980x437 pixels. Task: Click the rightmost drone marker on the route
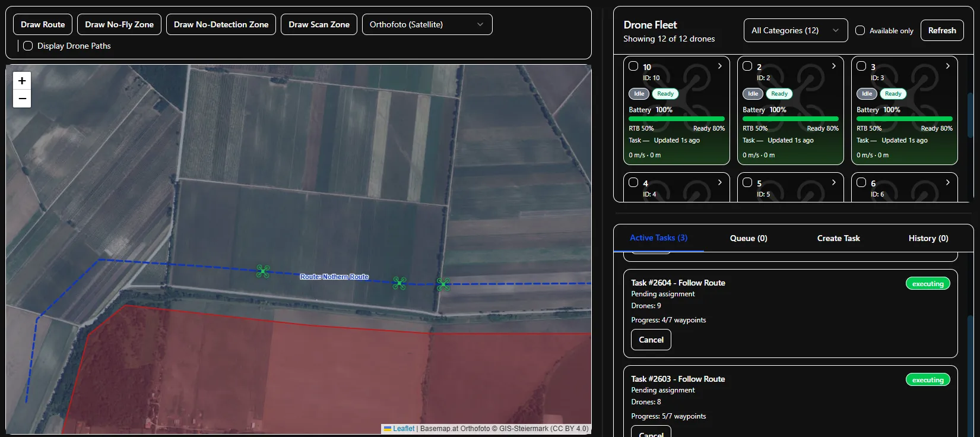443,285
